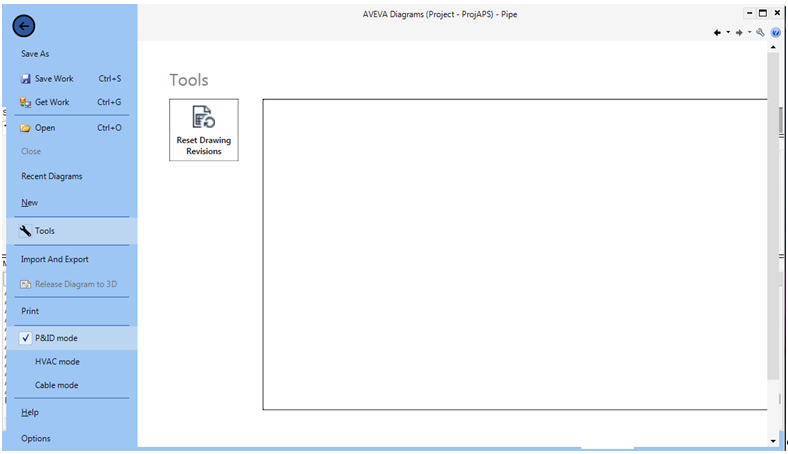
Task: Enable HVAC mode
Action: coord(57,362)
